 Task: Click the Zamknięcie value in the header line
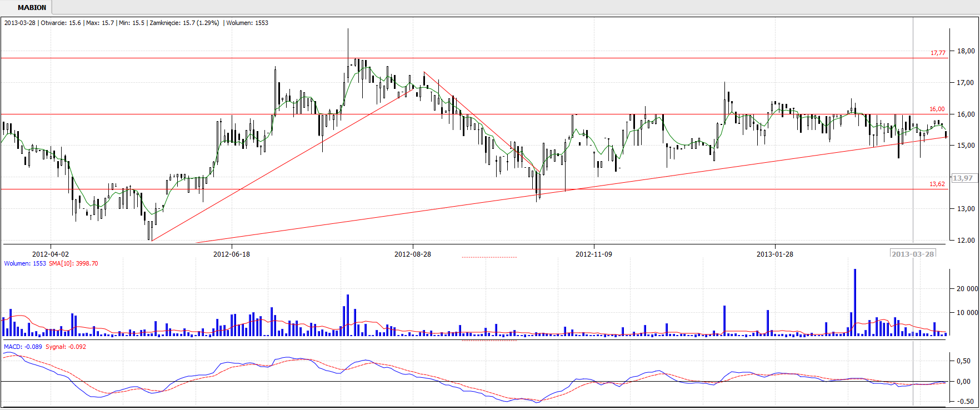click(x=184, y=23)
